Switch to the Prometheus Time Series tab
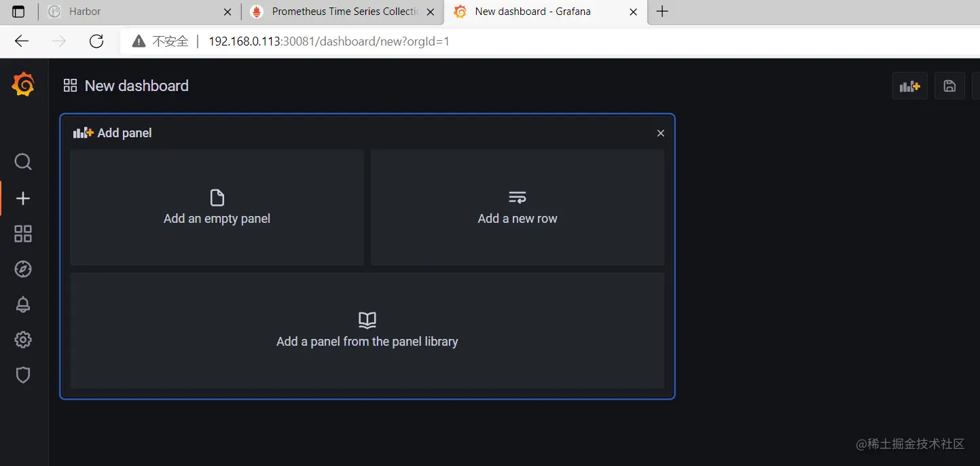The image size is (980, 466). (x=342, y=12)
